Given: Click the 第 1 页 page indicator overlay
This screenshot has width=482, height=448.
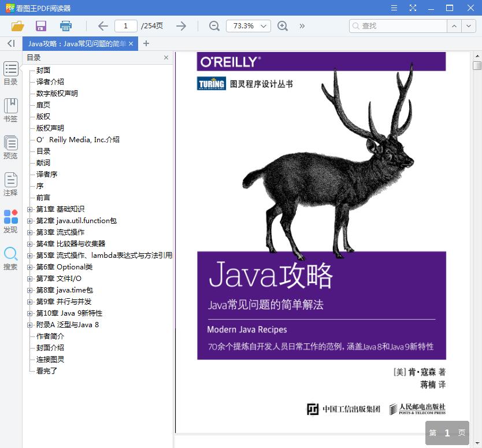Looking at the screenshot, I should [447, 432].
